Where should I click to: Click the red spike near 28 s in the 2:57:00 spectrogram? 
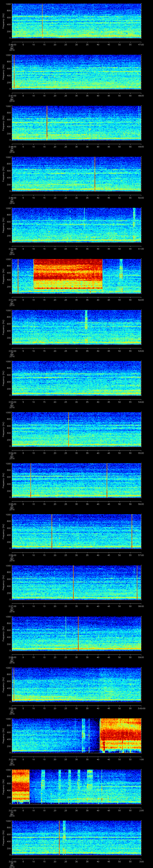click(73, 582)
